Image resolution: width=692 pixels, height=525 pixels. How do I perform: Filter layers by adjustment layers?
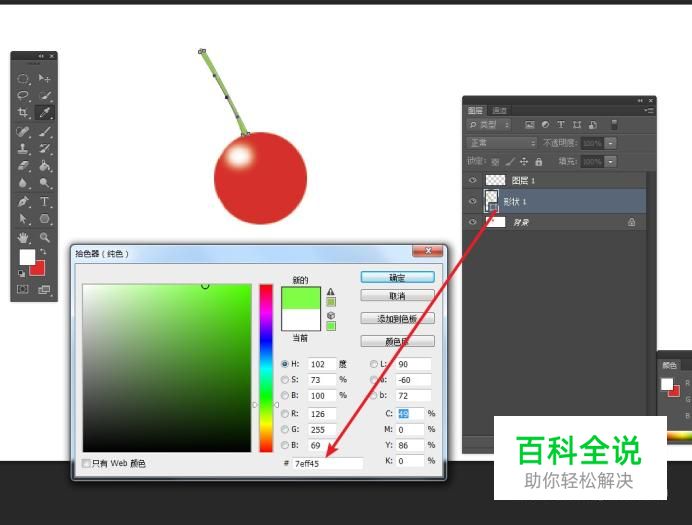[x=545, y=125]
